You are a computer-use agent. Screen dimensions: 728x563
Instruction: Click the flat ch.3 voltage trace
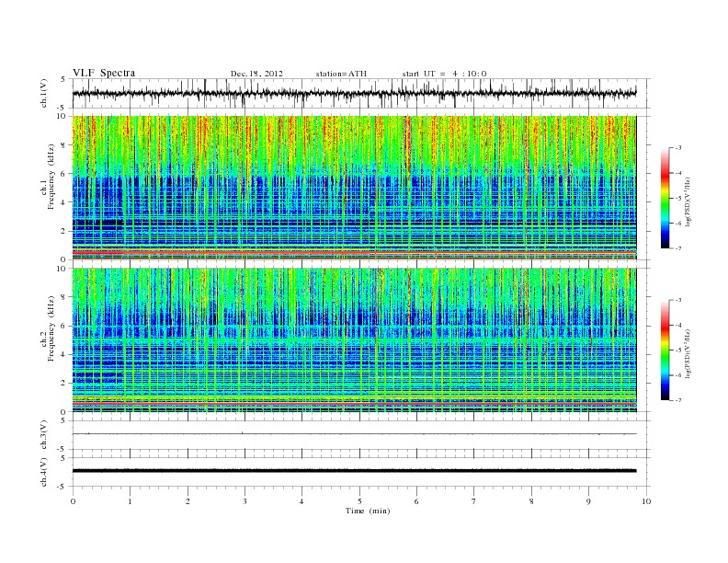tap(354, 434)
